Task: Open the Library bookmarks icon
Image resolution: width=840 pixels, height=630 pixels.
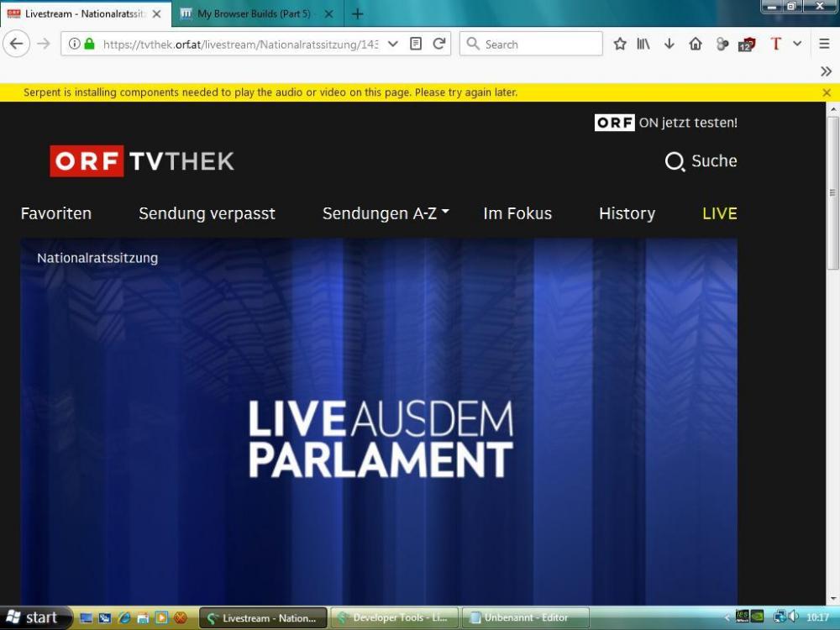Action: 643,44
